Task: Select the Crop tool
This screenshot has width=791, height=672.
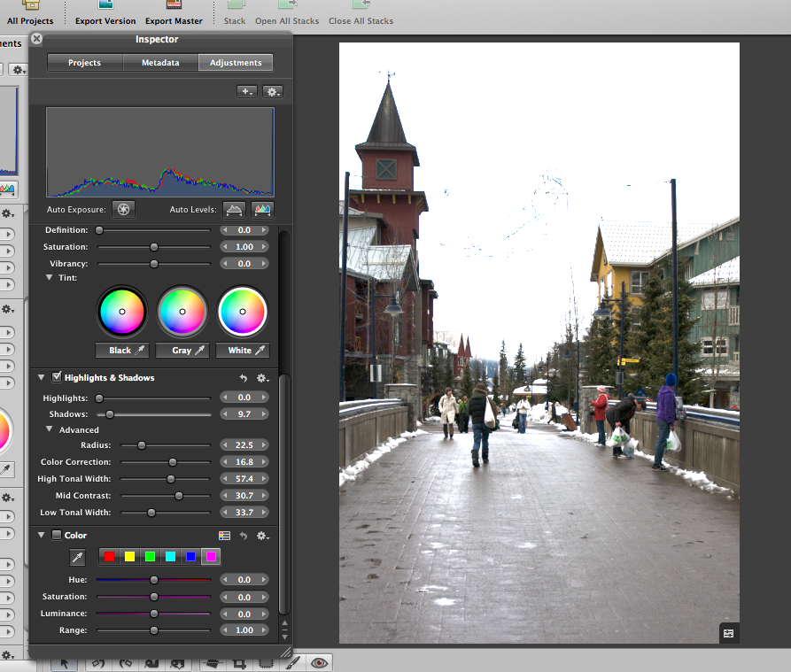Action: pos(239,664)
